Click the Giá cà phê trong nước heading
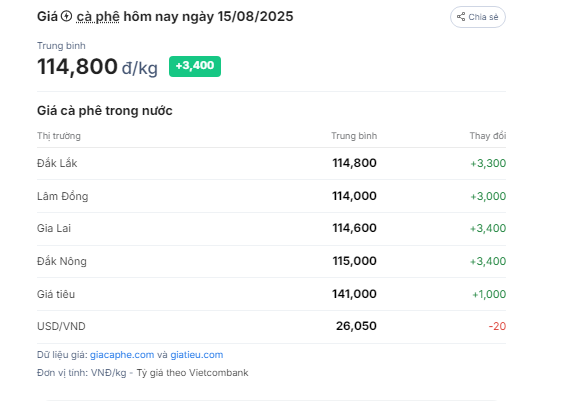The image size is (562, 401). (105, 111)
